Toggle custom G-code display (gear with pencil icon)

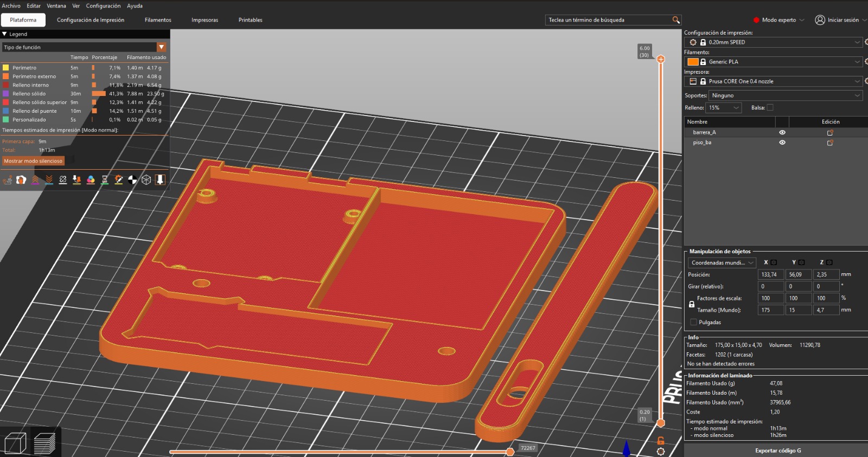(x=118, y=180)
